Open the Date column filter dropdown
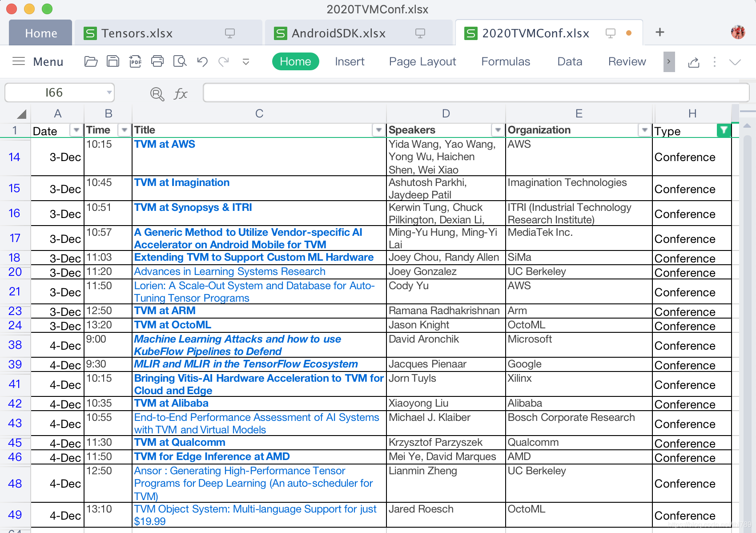Screen dimensions: 756x533 (76, 130)
